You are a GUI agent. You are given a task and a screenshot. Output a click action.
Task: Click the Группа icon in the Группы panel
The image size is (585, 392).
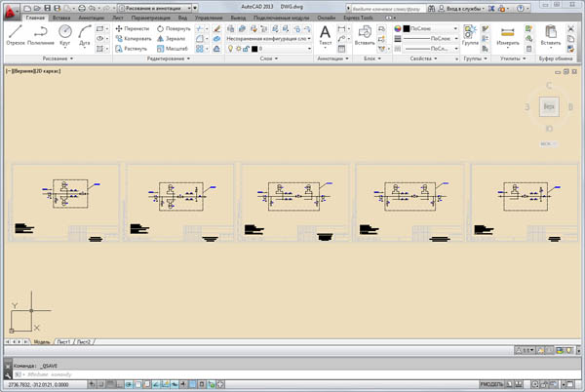[x=470, y=36]
